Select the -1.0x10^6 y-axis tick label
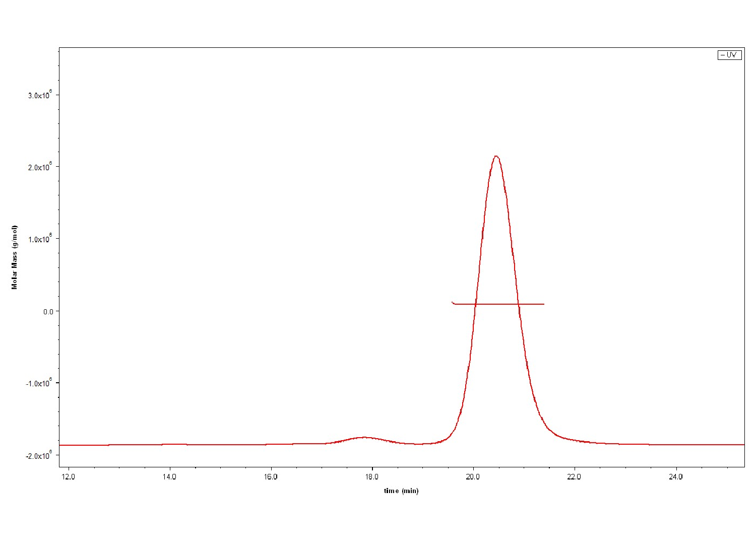Viewport: 756px width, 554px height. click(x=39, y=383)
